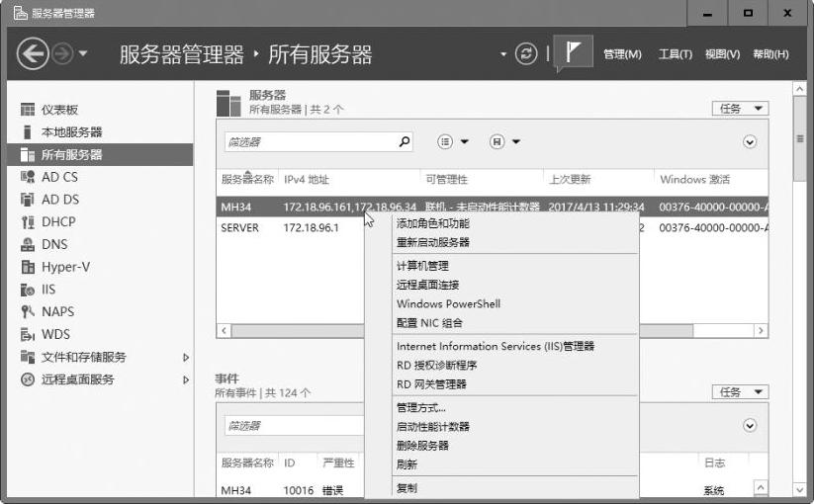Click the NAPS role icon
The width and height of the screenshot is (814, 504).
pyautogui.click(x=27, y=311)
